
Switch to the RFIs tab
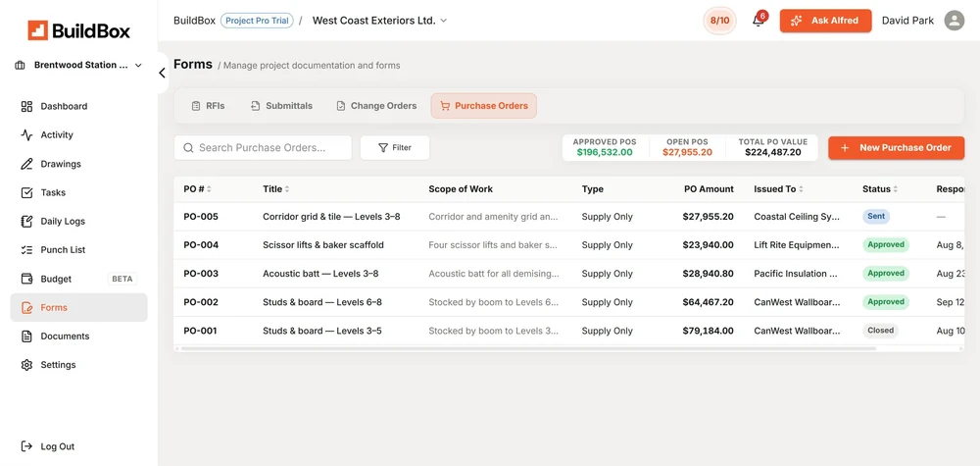click(208, 106)
